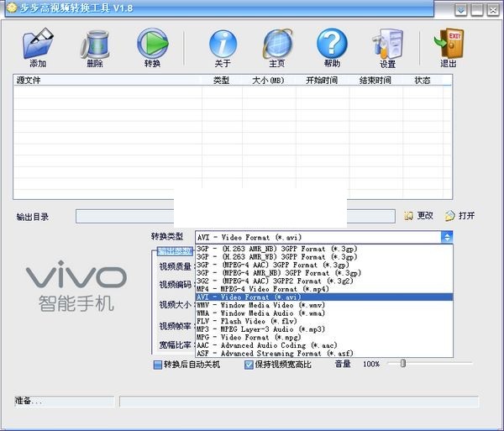The height and width of the screenshot is (431, 504).
Task: Select MP4 MPEG-4 Video Format option
Action: click(324, 289)
